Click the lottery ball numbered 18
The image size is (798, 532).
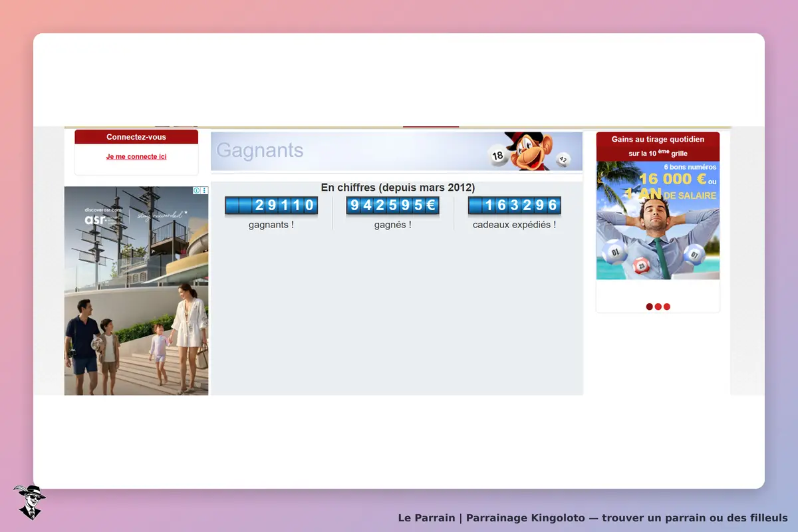[497, 156]
